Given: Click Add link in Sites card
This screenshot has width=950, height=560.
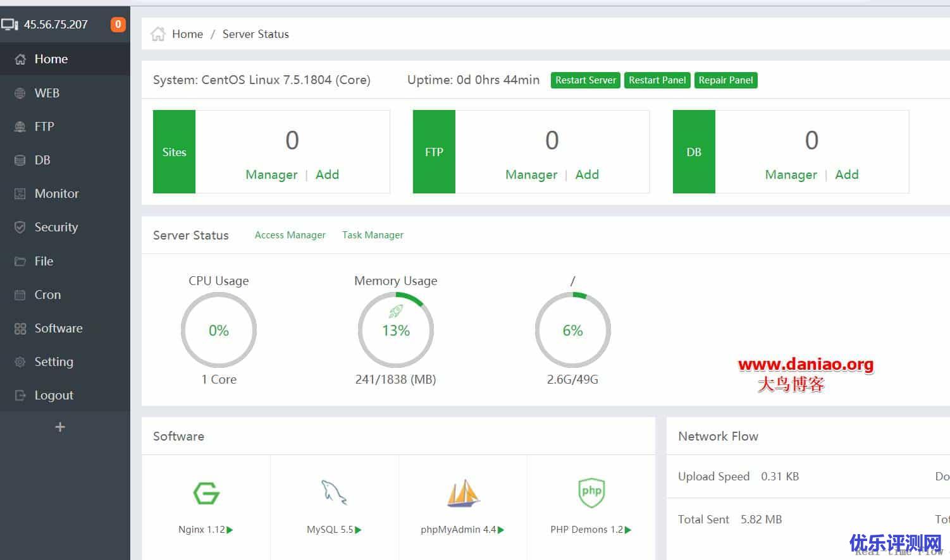Looking at the screenshot, I should point(327,174).
